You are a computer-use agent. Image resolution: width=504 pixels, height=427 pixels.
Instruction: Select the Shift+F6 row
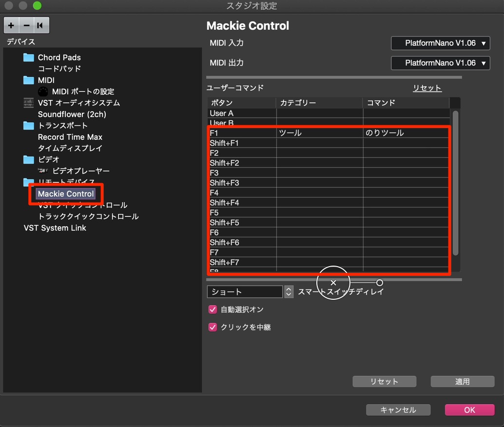click(x=329, y=243)
